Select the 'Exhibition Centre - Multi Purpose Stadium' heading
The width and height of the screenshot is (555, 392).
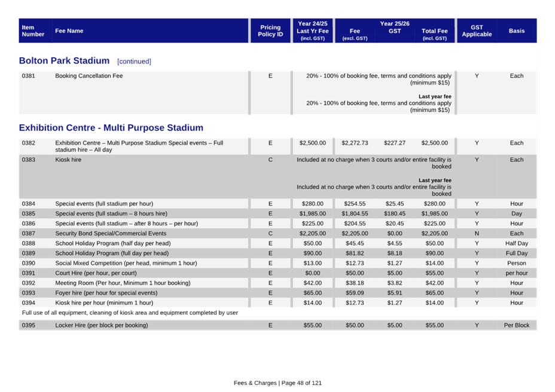tap(111, 128)
